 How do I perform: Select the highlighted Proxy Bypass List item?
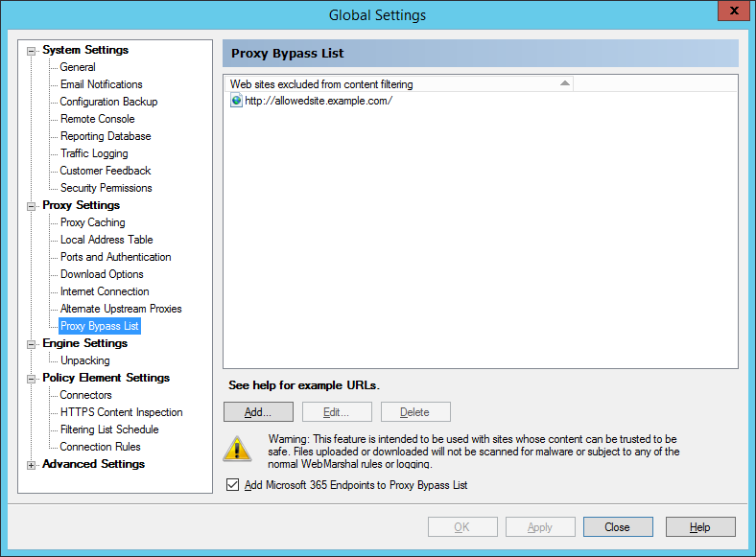pyautogui.click(x=100, y=326)
